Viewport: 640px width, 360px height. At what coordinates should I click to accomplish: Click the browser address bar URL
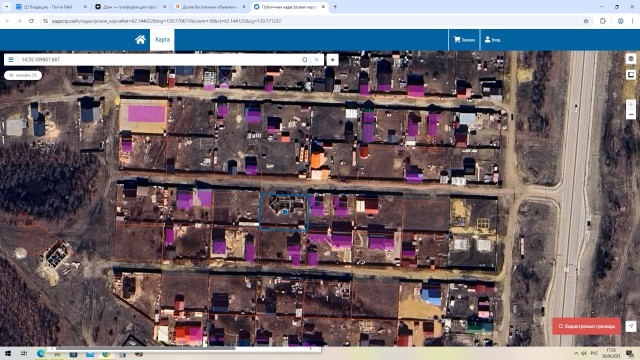point(167,21)
